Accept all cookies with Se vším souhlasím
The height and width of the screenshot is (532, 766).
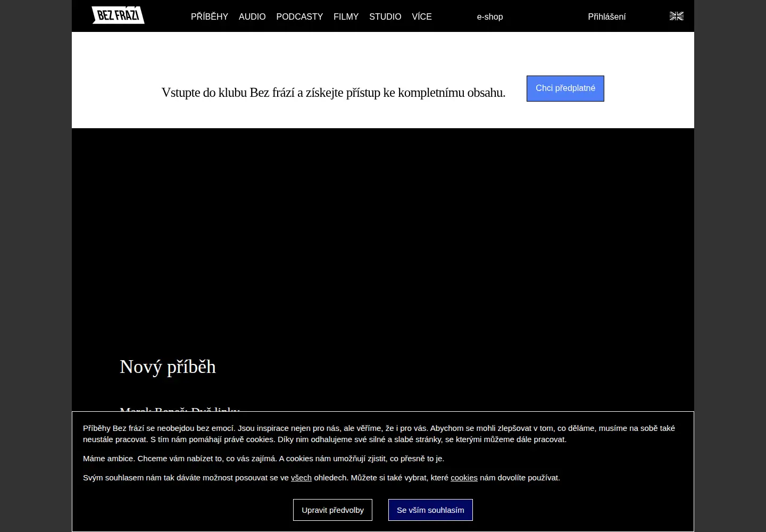tap(430, 510)
